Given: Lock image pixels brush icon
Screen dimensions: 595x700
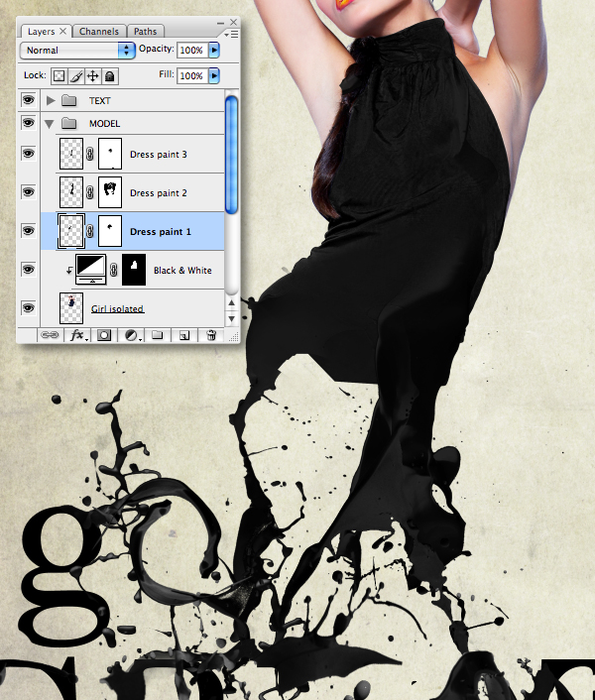Looking at the screenshot, I should 76,76.
